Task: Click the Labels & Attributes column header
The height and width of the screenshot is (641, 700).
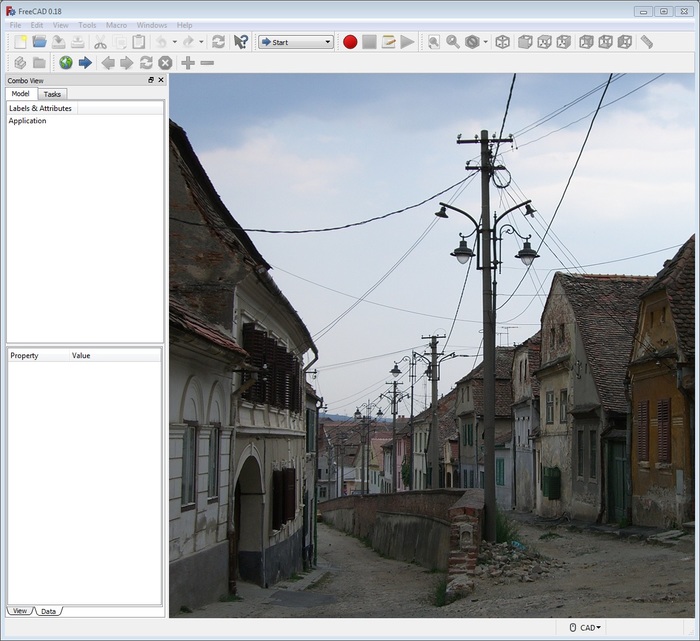Action: point(40,108)
